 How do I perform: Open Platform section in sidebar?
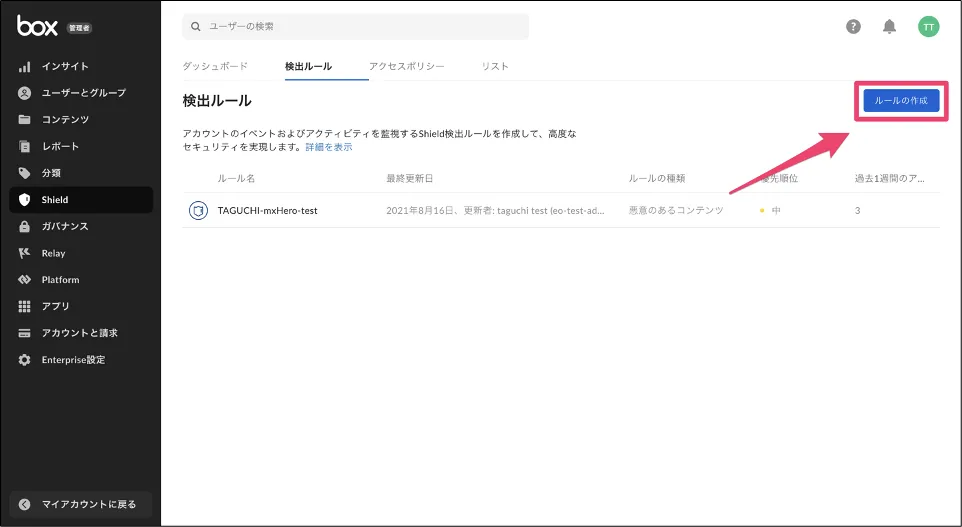[59, 280]
